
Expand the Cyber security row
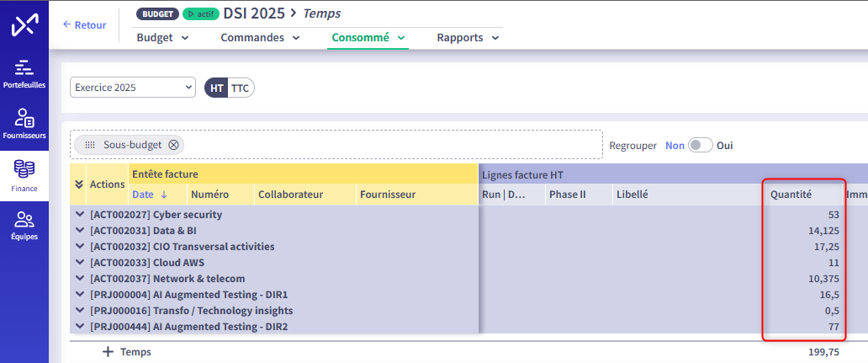click(81, 215)
